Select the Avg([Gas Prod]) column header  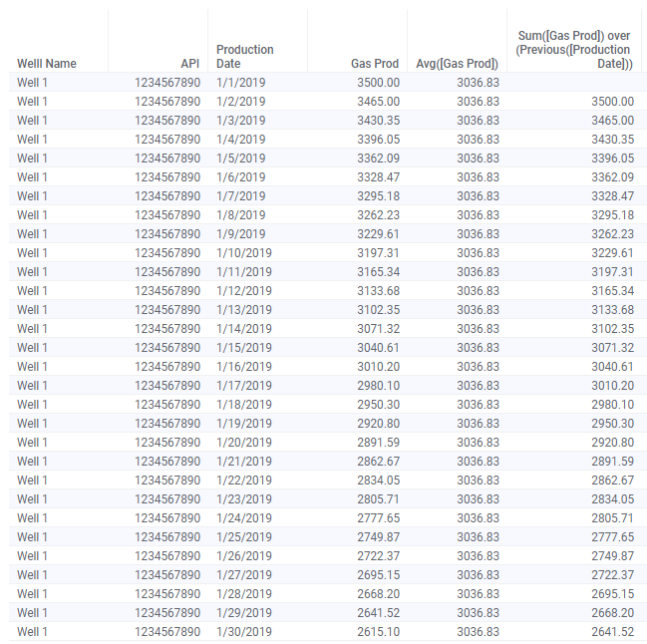coord(457,64)
